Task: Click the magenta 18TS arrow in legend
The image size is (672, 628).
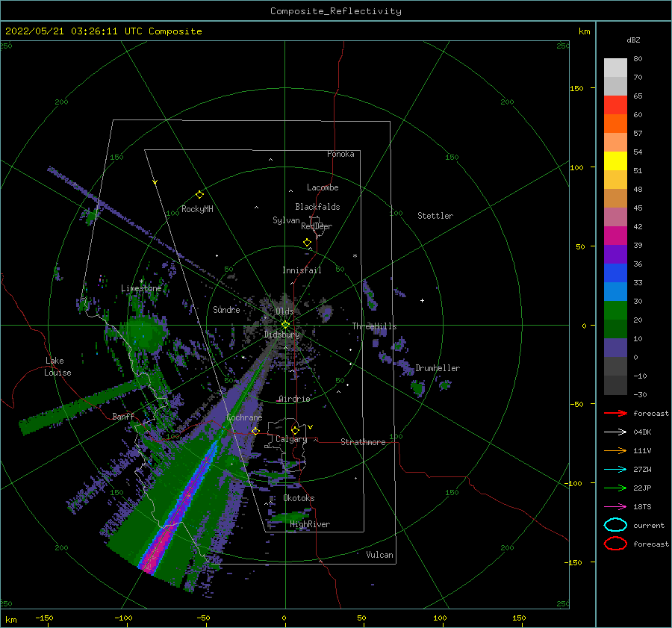Action: 615,507
